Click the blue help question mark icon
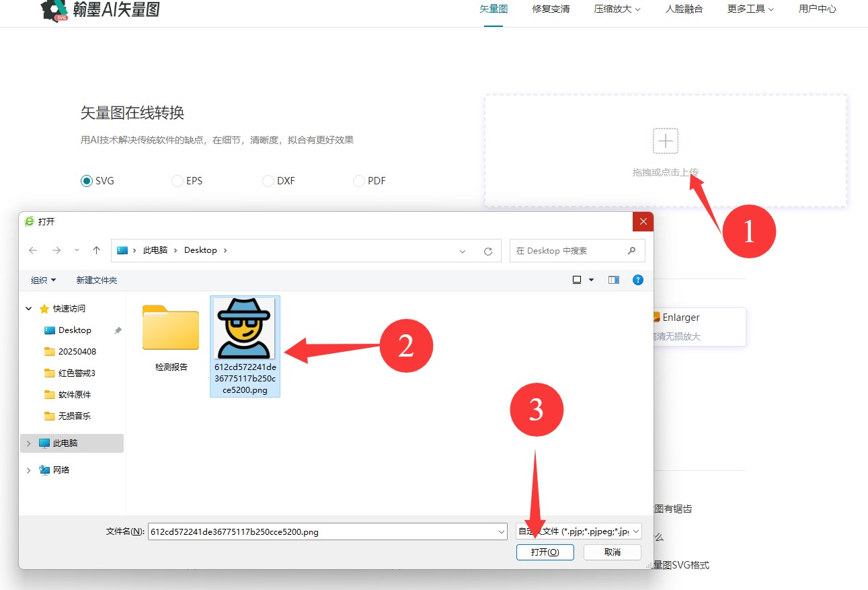The height and width of the screenshot is (590, 868). tap(638, 280)
